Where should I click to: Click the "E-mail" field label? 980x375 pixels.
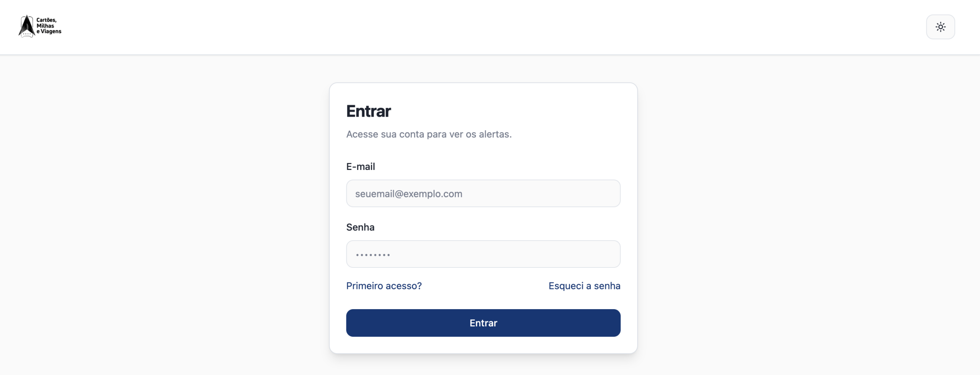click(360, 166)
